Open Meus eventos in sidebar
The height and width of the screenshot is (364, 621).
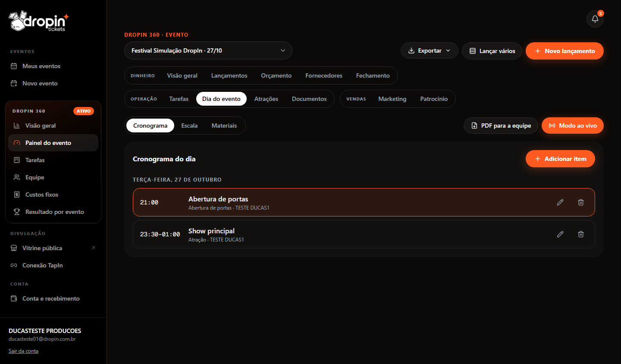(x=53, y=66)
